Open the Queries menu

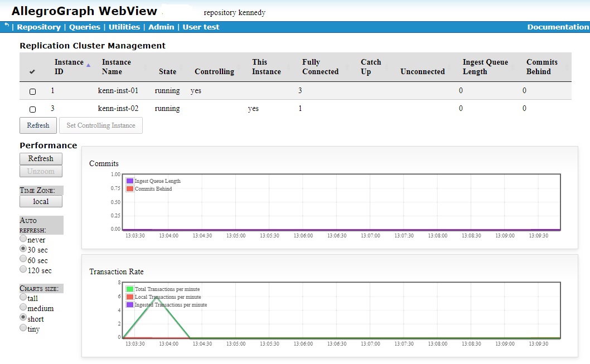pos(84,26)
